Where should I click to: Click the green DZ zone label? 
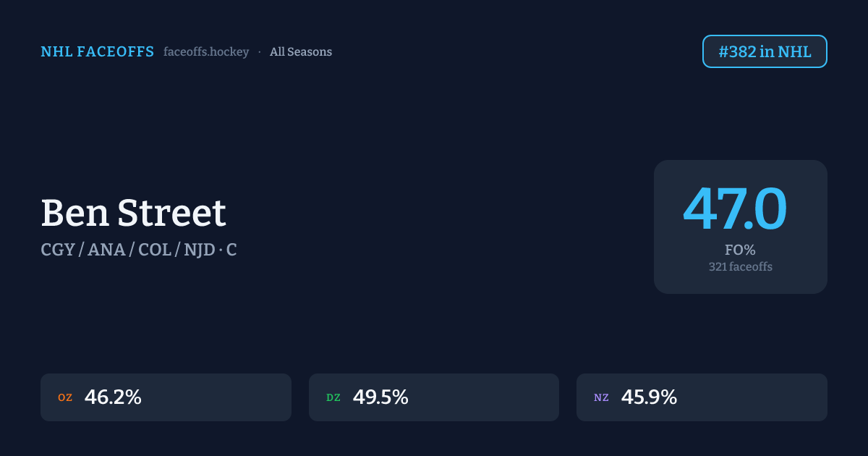click(x=333, y=397)
